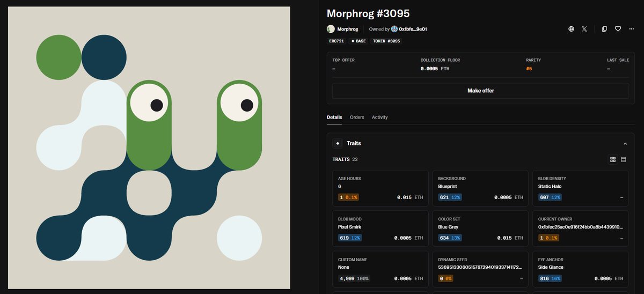Click the 621 12% Background rarity badge

click(x=450, y=197)
